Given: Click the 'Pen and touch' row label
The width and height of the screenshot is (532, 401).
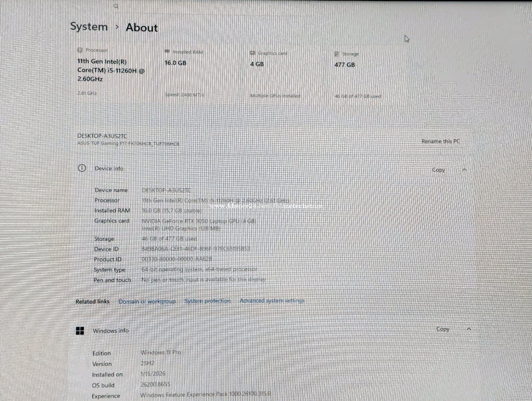Looking at the screenshot, I should 112,280.
